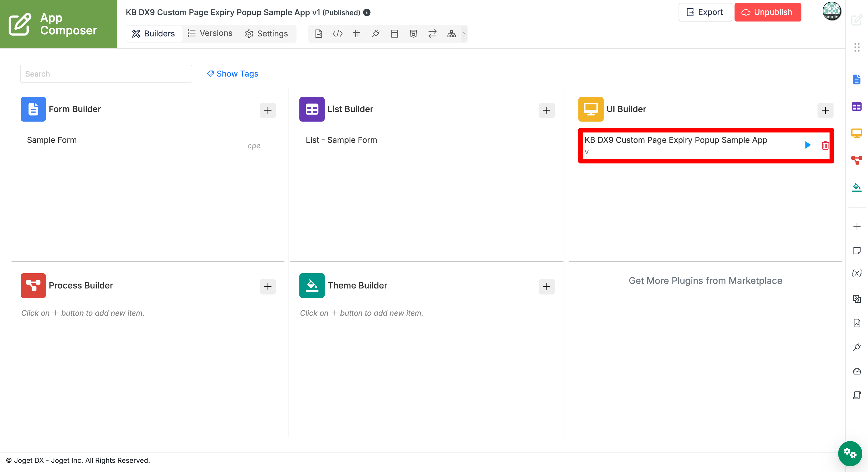Open List Builder from right sidebar

[856, 107]
